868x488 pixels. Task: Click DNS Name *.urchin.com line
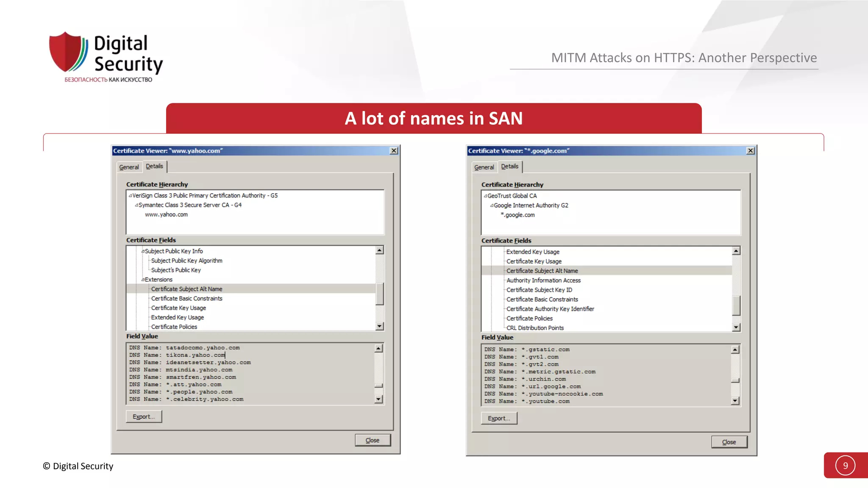pyautogui.click(x=525, y=379)
